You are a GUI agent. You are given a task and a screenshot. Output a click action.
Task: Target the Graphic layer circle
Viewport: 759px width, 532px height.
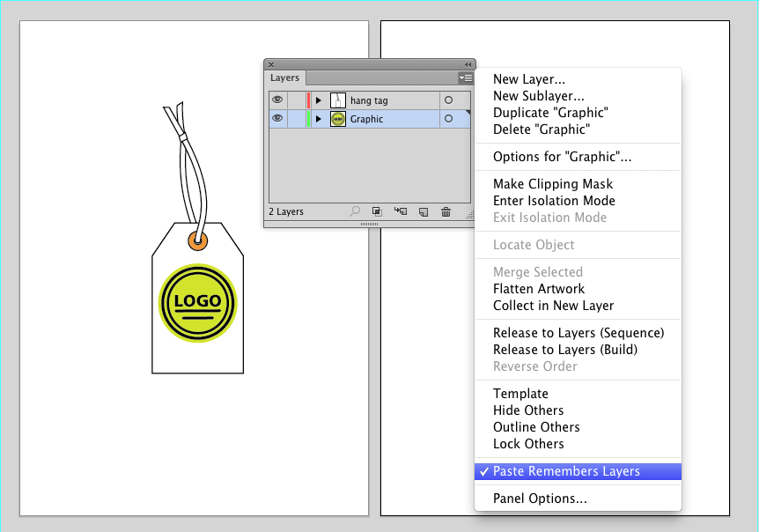tap(449, 119)
